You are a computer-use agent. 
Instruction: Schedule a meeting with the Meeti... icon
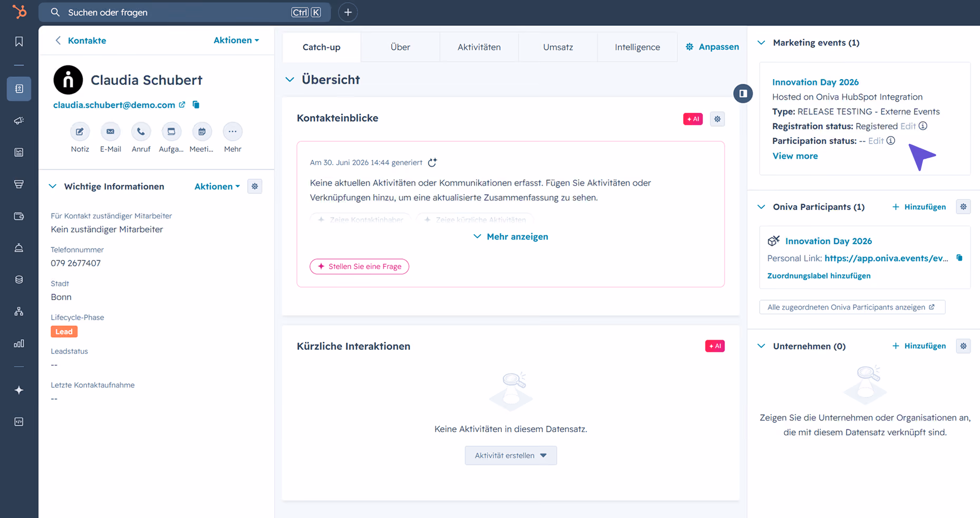pos(202,131)
